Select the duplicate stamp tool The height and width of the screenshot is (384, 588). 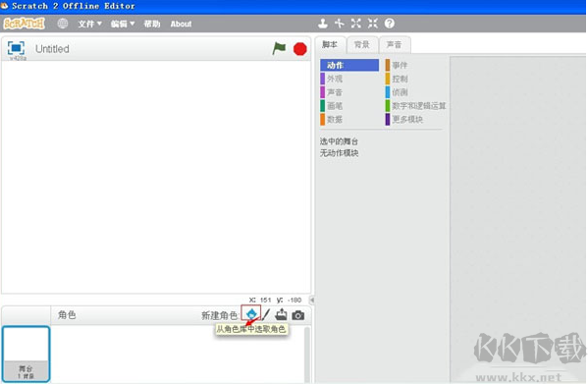(x=323, y=24)
